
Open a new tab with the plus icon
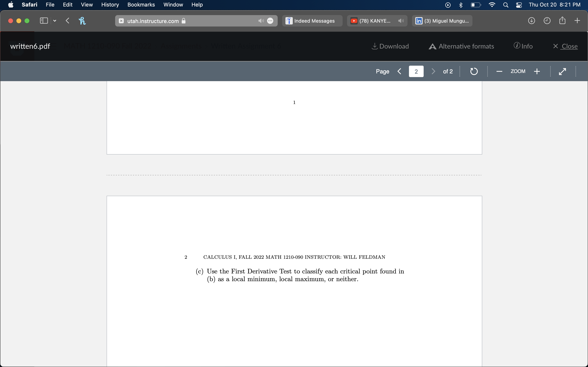tap(578, 21)
